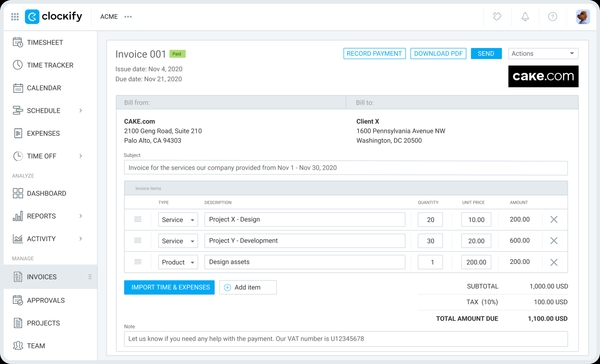600x364 pixels.
Task: Click the quantity field showing 20
Action: click(430, 220)
